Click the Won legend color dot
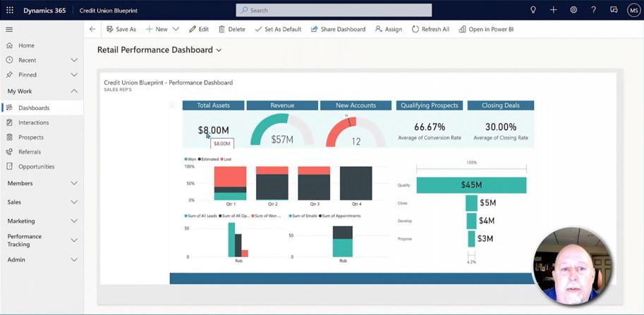The image size is (644, 315). [x=186, y=159]
